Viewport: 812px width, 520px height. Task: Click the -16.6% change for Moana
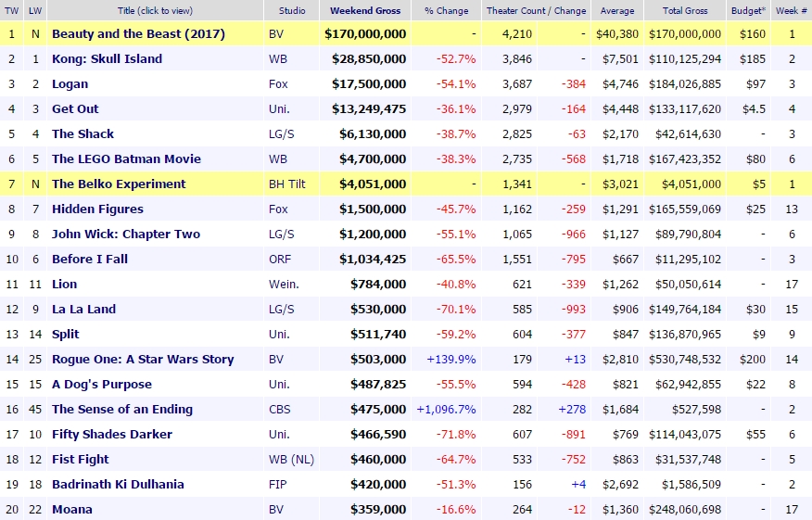(x=456, y=509)
